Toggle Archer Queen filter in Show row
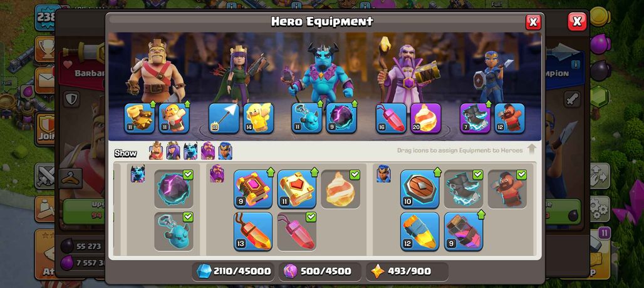This screenshot has height=288, width=644. click(x=173, y=151)
